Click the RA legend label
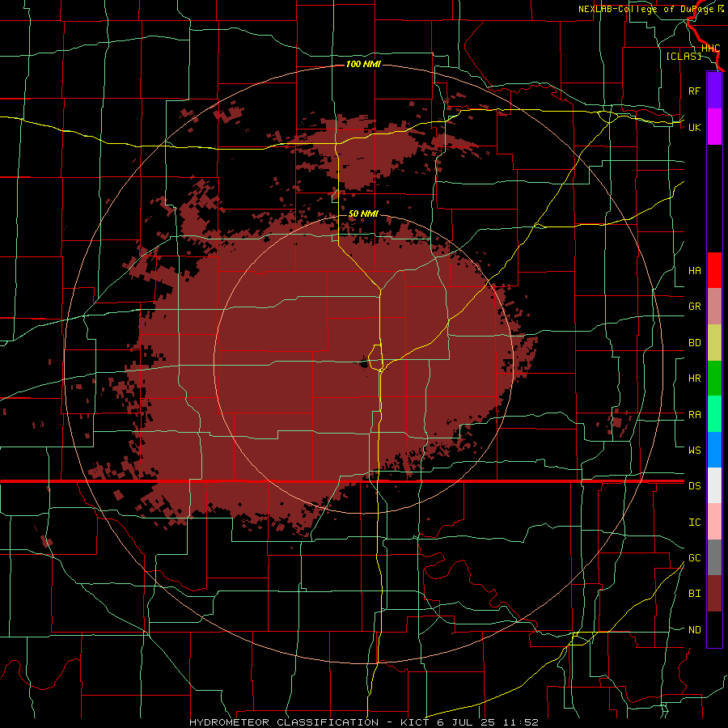Viewport: 728px width, 728px height. click(694, 414)
